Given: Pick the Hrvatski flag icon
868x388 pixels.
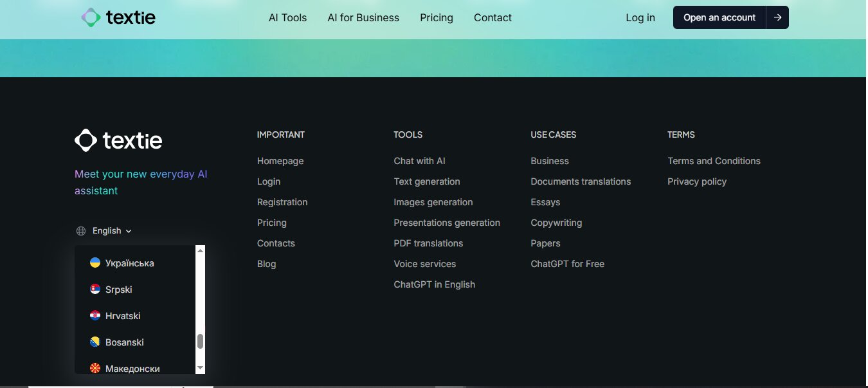Looking at the screenshot, I should click(x=95, y=316).
